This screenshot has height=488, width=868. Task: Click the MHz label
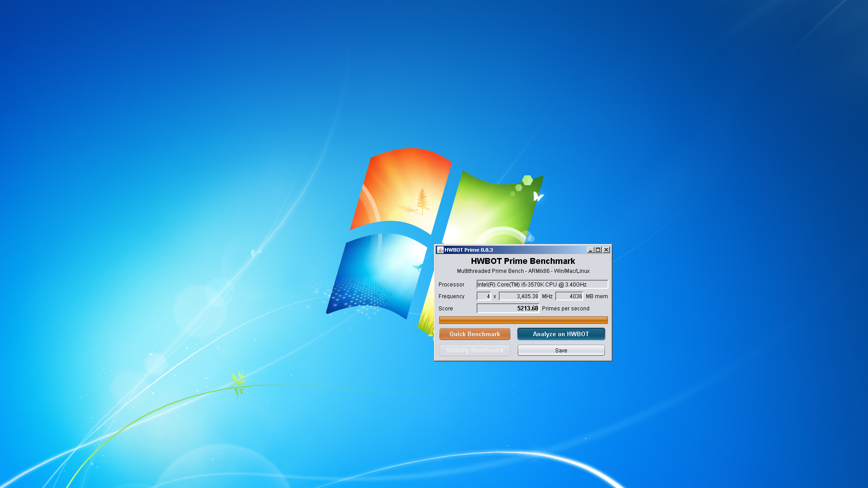click(x=547, y=296)
